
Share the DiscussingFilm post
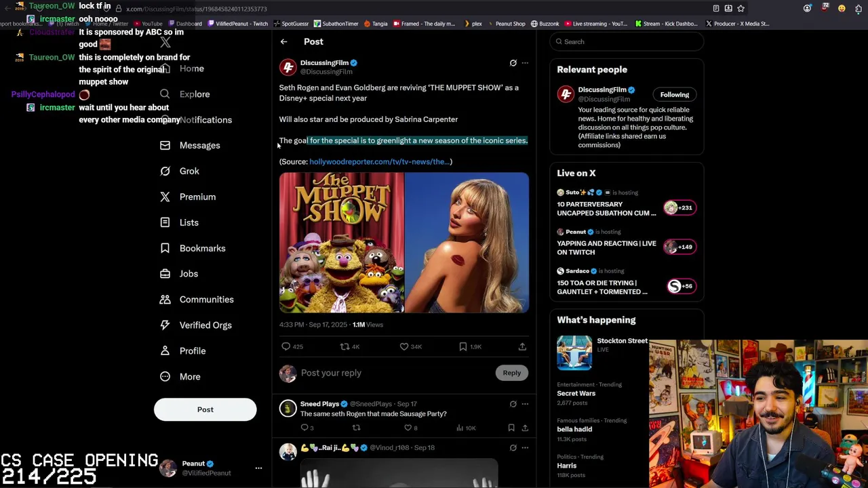522,347
